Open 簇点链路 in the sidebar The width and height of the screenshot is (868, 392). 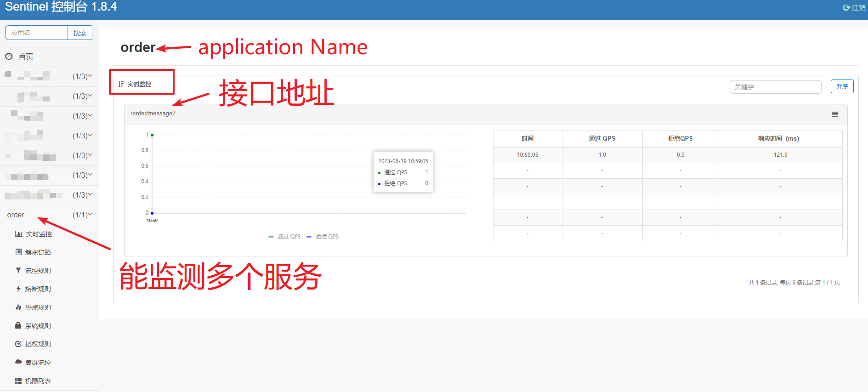[38, 252]
